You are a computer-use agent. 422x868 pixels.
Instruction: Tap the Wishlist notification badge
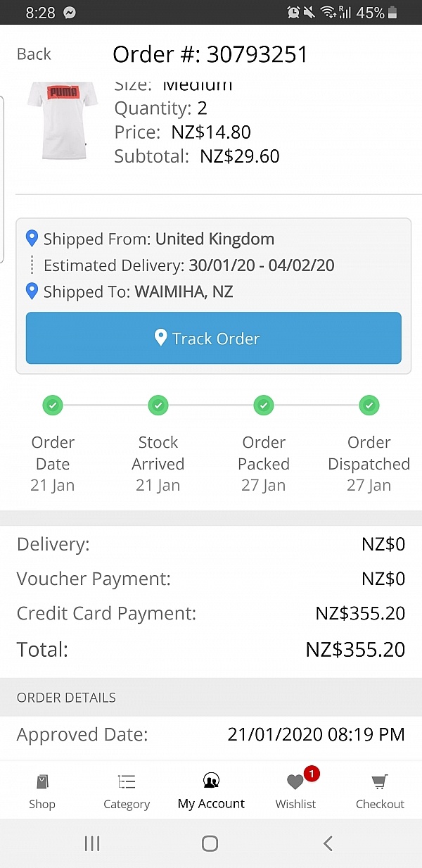(312, 774)
